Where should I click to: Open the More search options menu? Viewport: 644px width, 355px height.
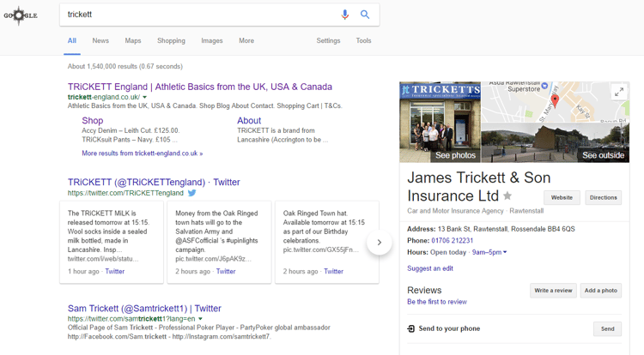[x=246, y=40]
